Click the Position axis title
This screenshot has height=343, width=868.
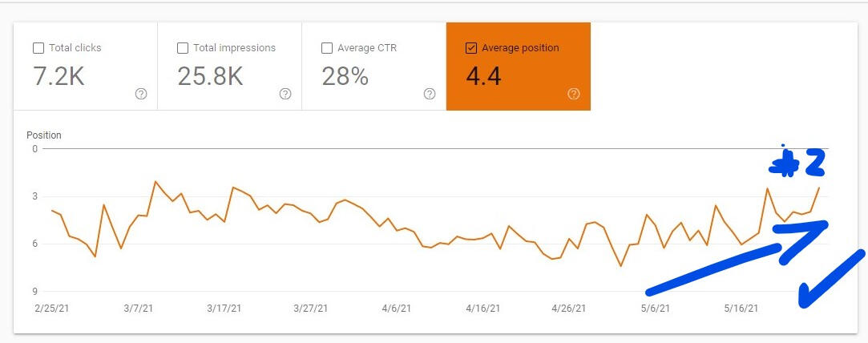(44, 135)
